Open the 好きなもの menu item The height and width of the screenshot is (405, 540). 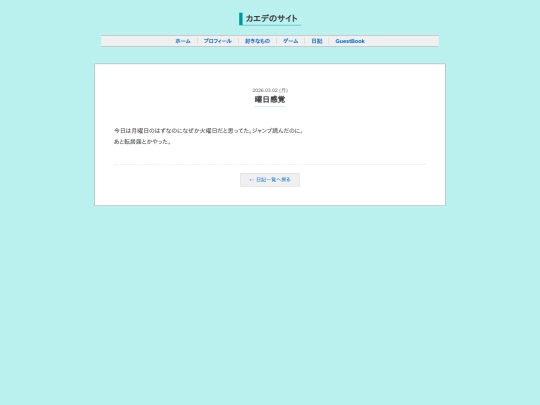[257, 41]
